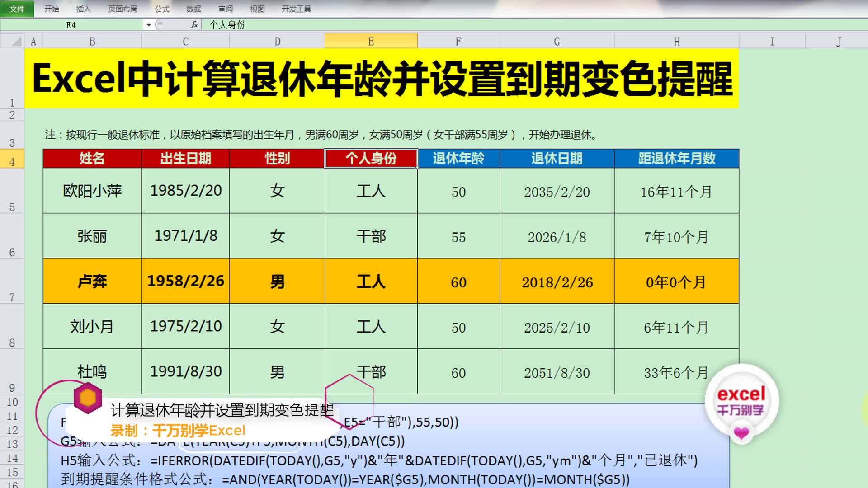868x488 pixels.
Task: Open the 页面布局 ribbon tab
Action: (x=123, y=9)
